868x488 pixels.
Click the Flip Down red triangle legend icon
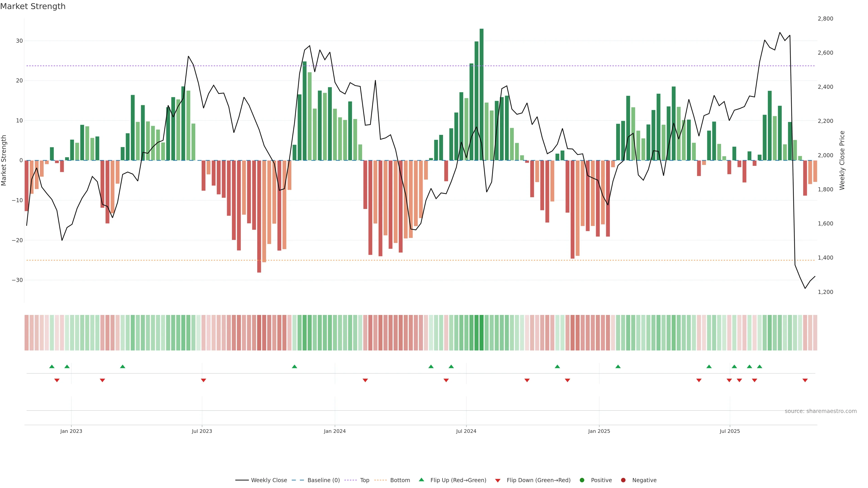498,480
